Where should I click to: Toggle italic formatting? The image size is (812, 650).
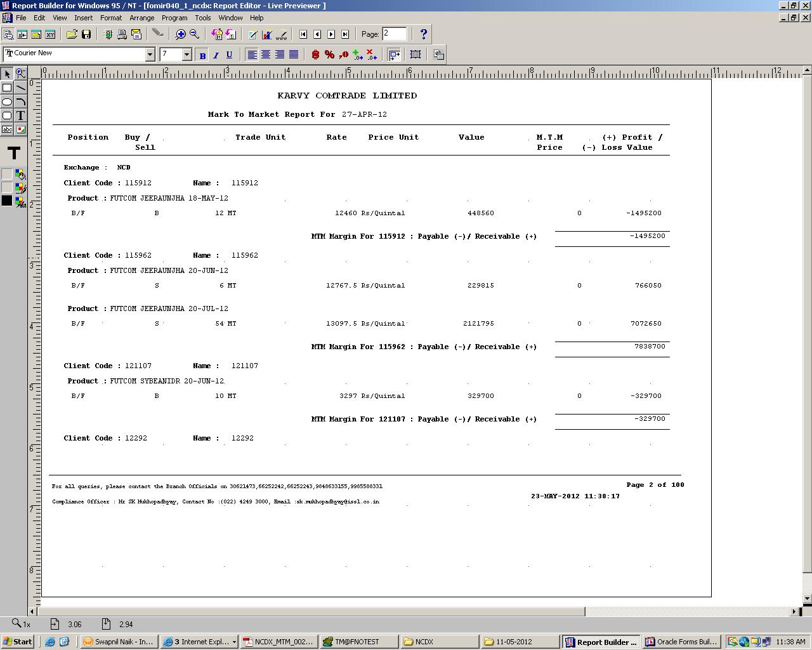pyautogui.click(x=216, y=55)
